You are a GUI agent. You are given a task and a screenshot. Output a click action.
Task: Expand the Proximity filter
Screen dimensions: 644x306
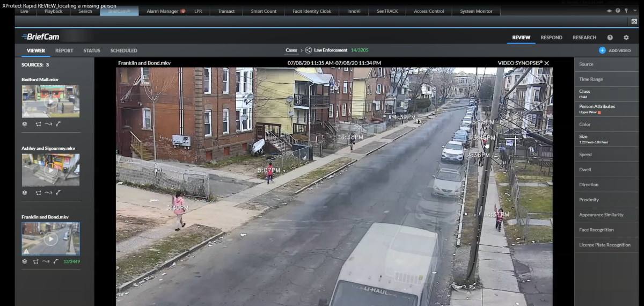click(606, 200)
